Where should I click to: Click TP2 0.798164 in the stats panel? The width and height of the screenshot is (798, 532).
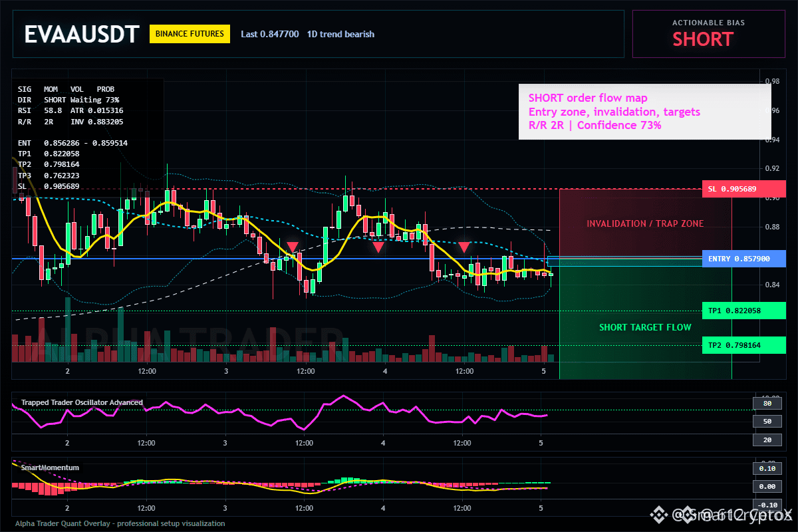(49, 164)
